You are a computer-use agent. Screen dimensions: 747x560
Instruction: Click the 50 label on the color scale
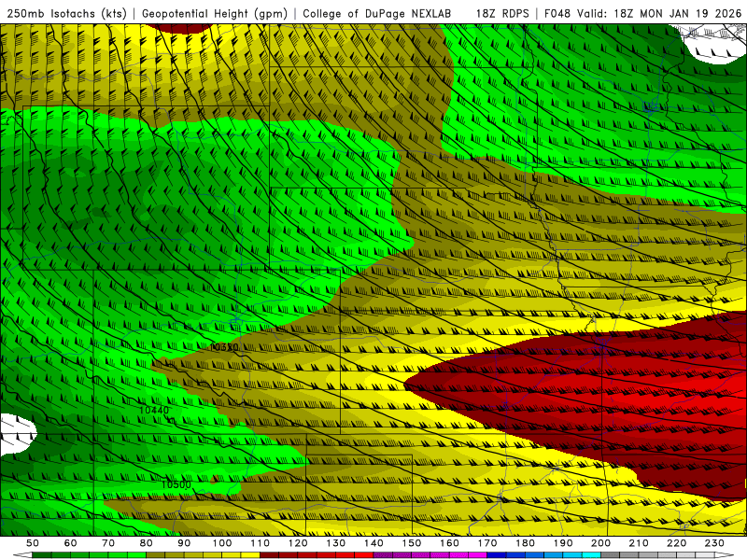click(33, 543)
